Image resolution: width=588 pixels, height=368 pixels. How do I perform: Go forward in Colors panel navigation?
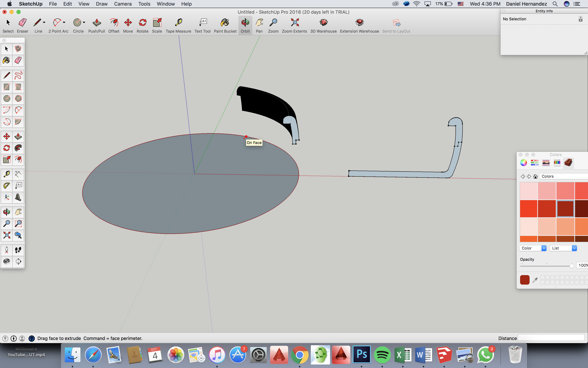529,176
